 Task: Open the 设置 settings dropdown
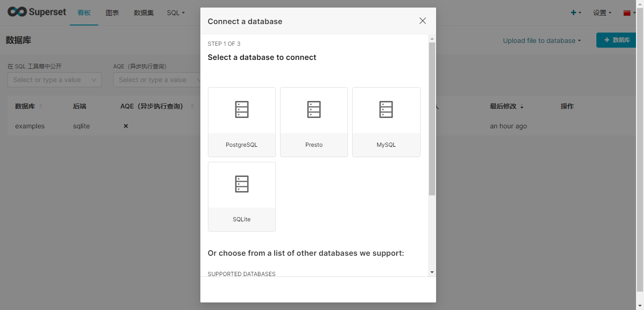(602, 13)
